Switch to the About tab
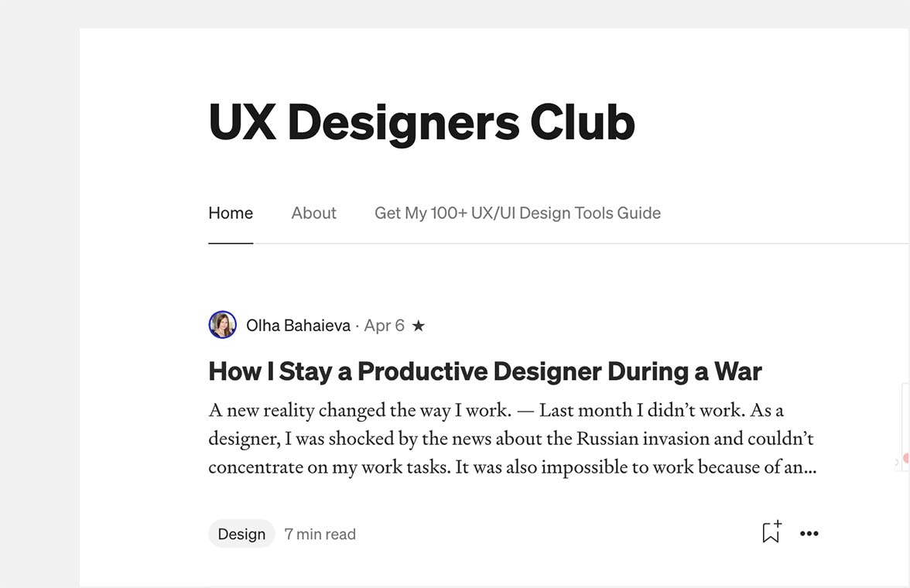910x588 pixels. [x=313, y=213]
